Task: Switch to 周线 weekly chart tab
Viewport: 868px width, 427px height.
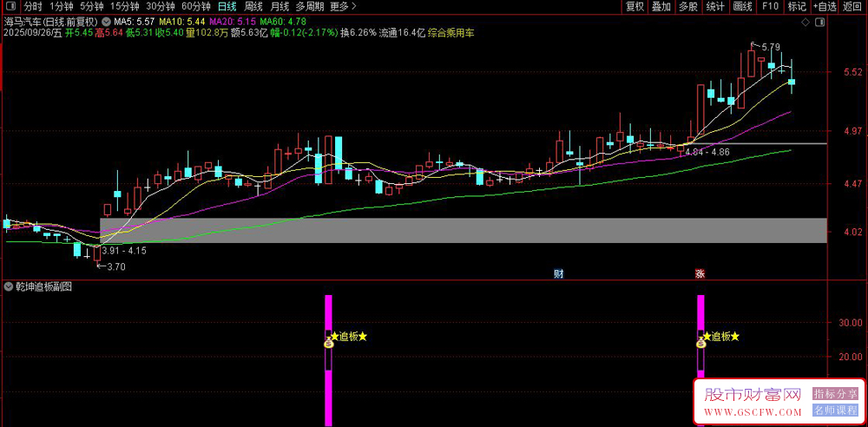Action: [x=253, y=7]
